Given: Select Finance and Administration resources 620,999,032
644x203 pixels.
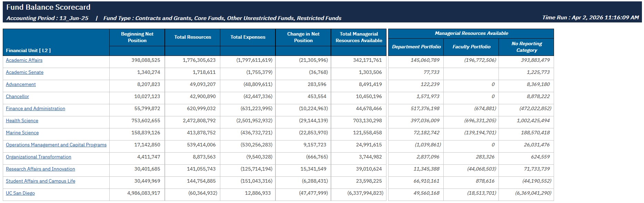Looking at the screenshot, I should click(x=201, y=108).
